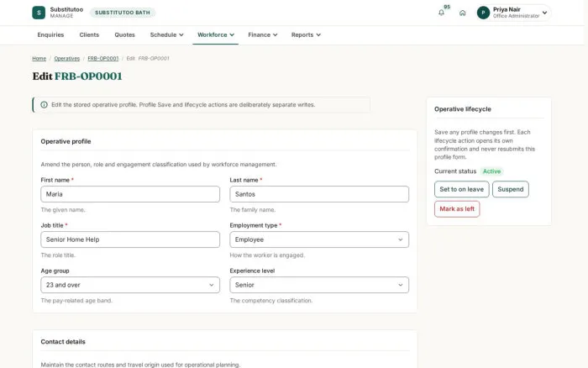Click the Home breadcrumb link
This screenshot has height=368, width=588.
[39, 59]
